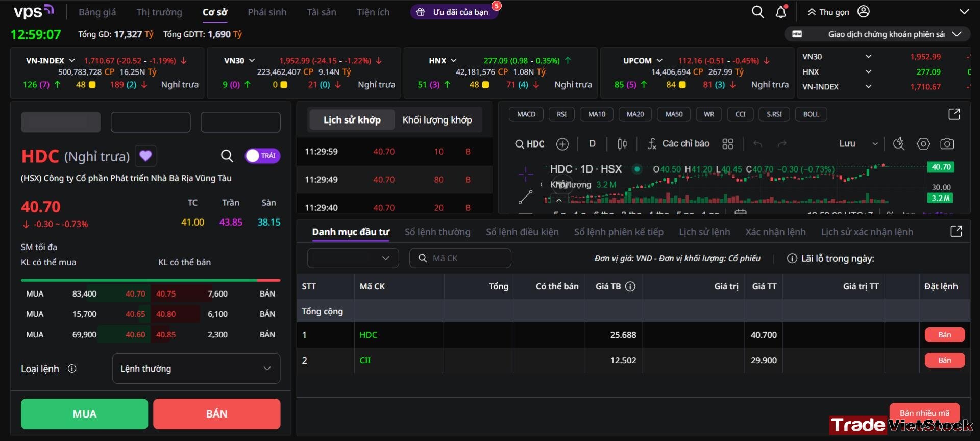Viewport: 980px width, 441px height.
Task: Open the user account profile icon
Action: click(863, 11)
